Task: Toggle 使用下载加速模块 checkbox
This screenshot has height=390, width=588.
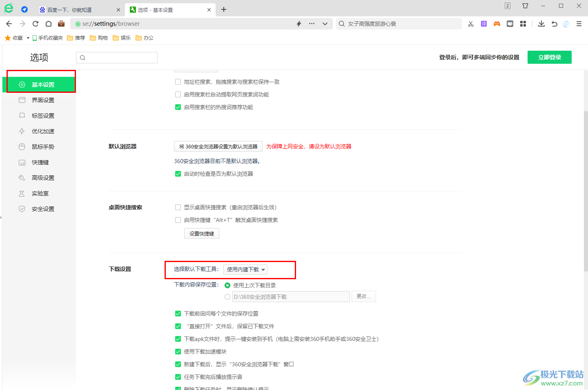Action: pos(178,352)
